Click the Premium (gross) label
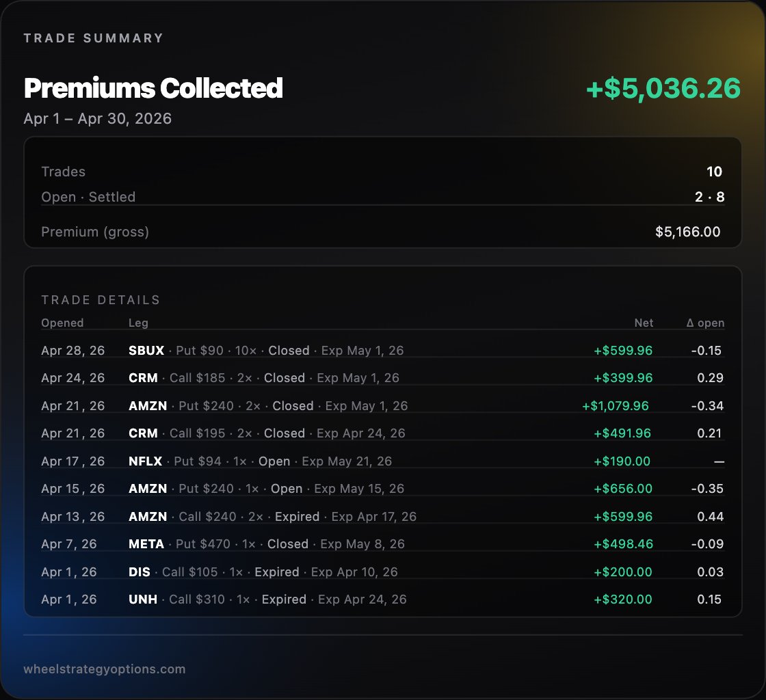This screenshot has height=700, width=766. (x=95, y=232)
